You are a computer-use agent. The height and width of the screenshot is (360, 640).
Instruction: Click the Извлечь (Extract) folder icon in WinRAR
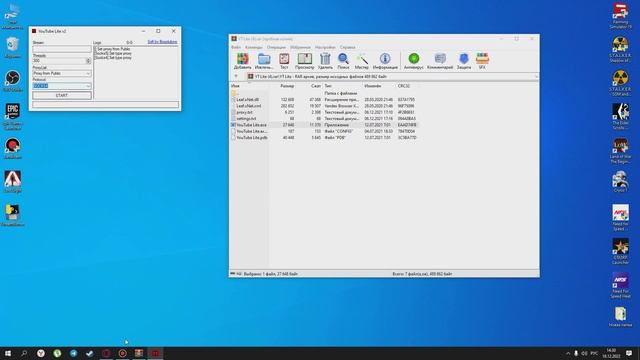click(264, 61)
